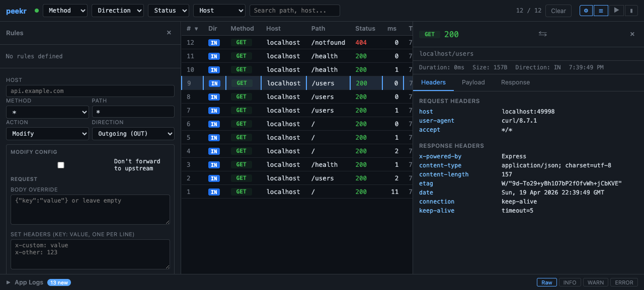Toggle WARN log filter
Image resolution: width=644 pixels, height=290 pixels.
click(x=595, y=282)
